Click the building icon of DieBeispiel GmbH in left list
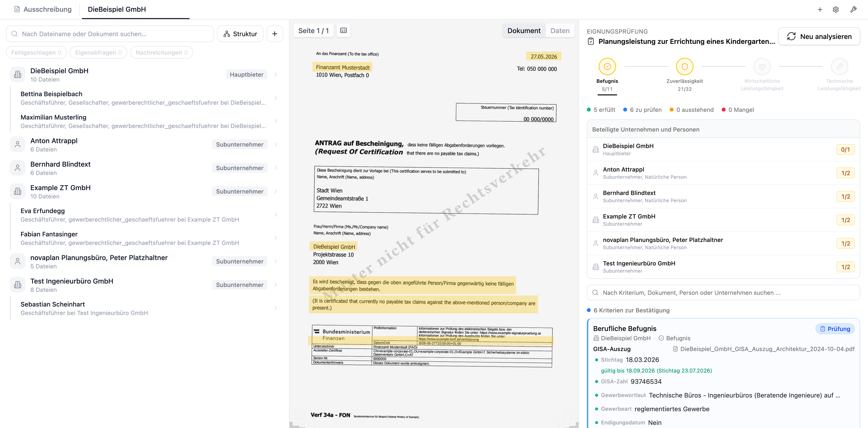 [17, 74]
